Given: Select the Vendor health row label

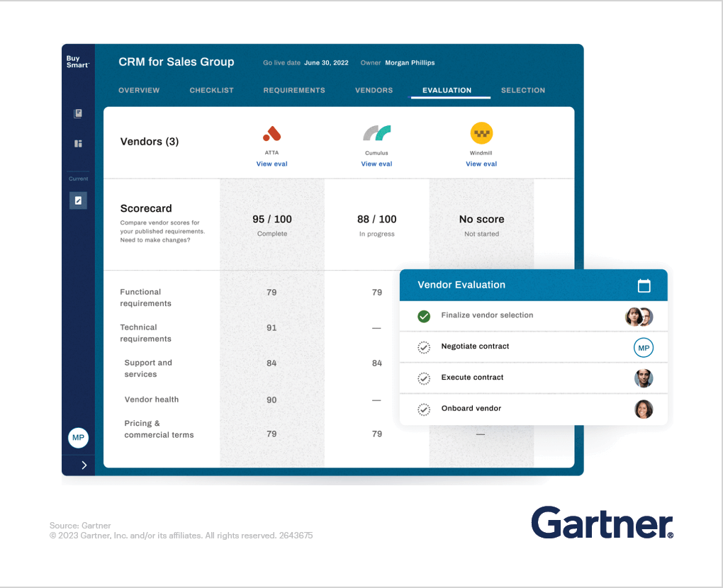Looking at the screenshot, I should (151, 400).
